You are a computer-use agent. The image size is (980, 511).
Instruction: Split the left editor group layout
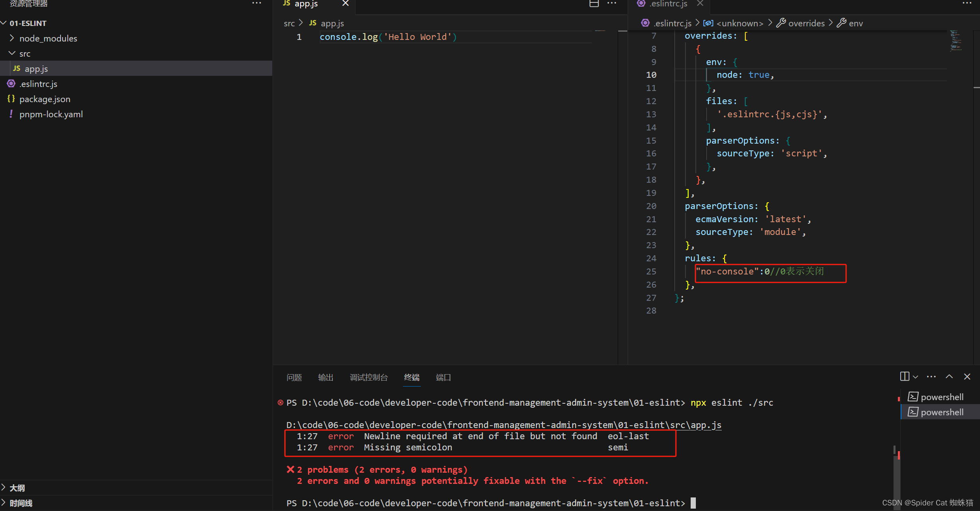pyautogui.click(x=594, y=4)
